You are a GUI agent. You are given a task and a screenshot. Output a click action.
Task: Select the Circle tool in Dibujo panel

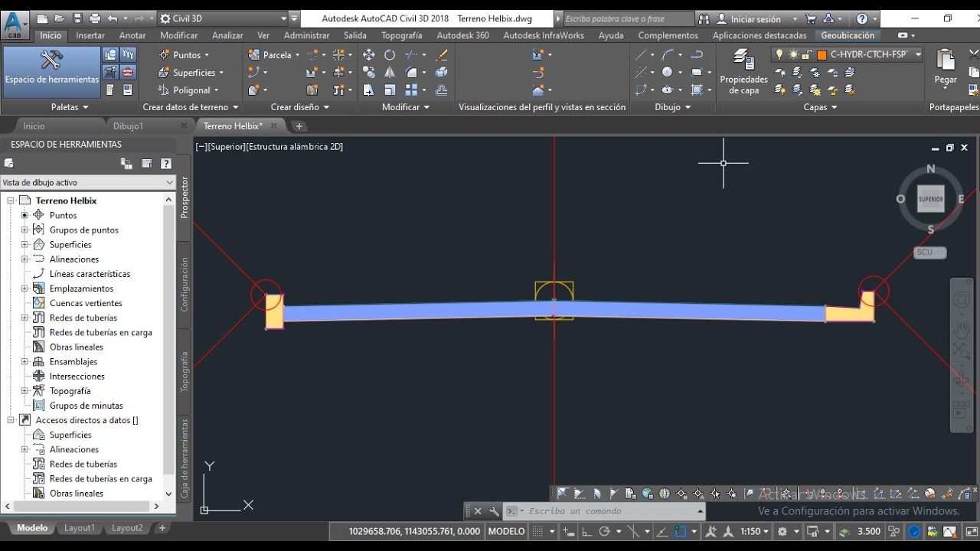(667, 72)
